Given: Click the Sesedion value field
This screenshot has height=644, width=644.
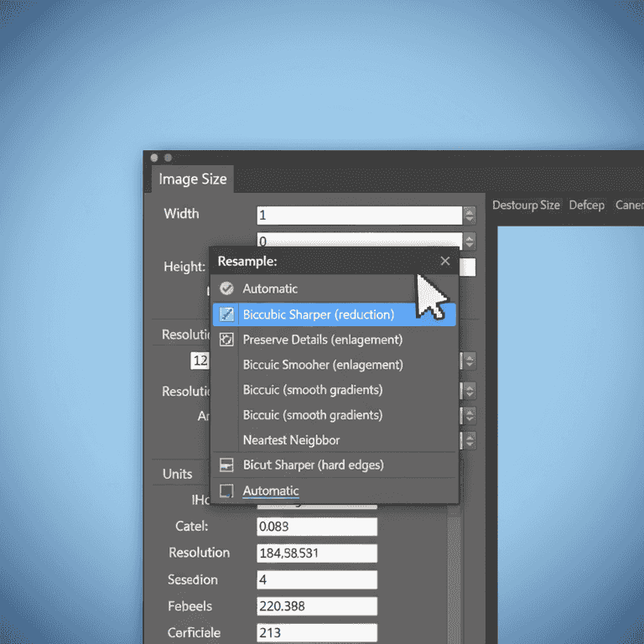Looking at the screenshot, I should point(316,580).
